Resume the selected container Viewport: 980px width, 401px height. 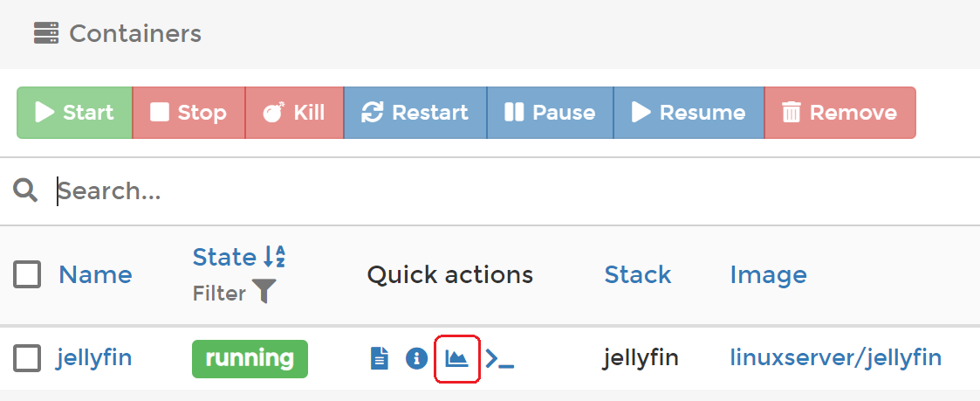tap(689, 113)
